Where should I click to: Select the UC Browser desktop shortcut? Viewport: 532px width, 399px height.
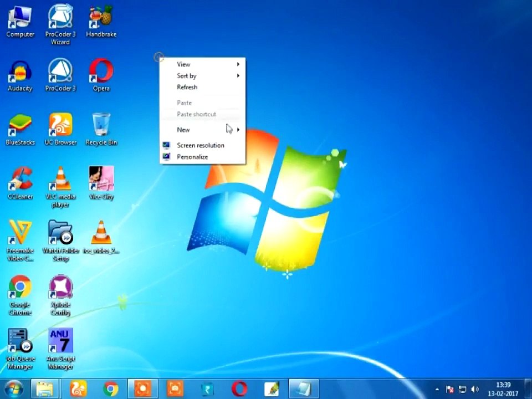click(60, 130)
